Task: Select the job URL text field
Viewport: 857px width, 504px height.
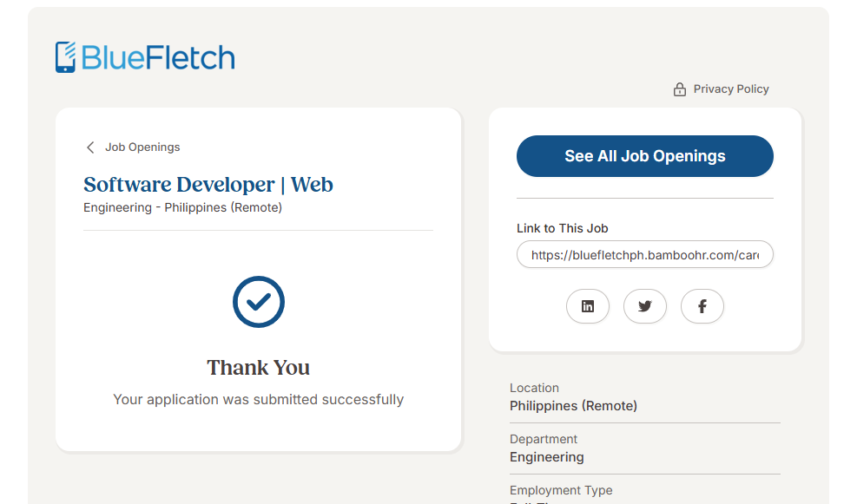Action: pyautogui.click(x=645, y=255)
